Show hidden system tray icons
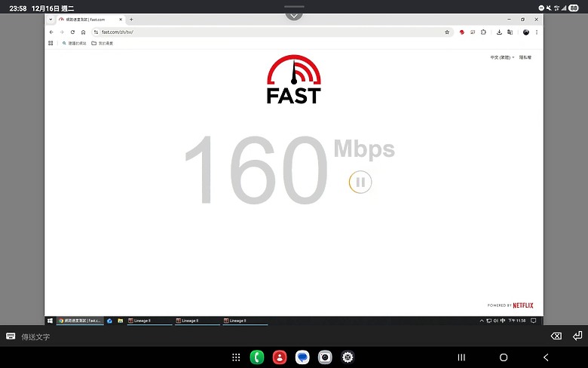The image size is (588, 368). (482, 320)
